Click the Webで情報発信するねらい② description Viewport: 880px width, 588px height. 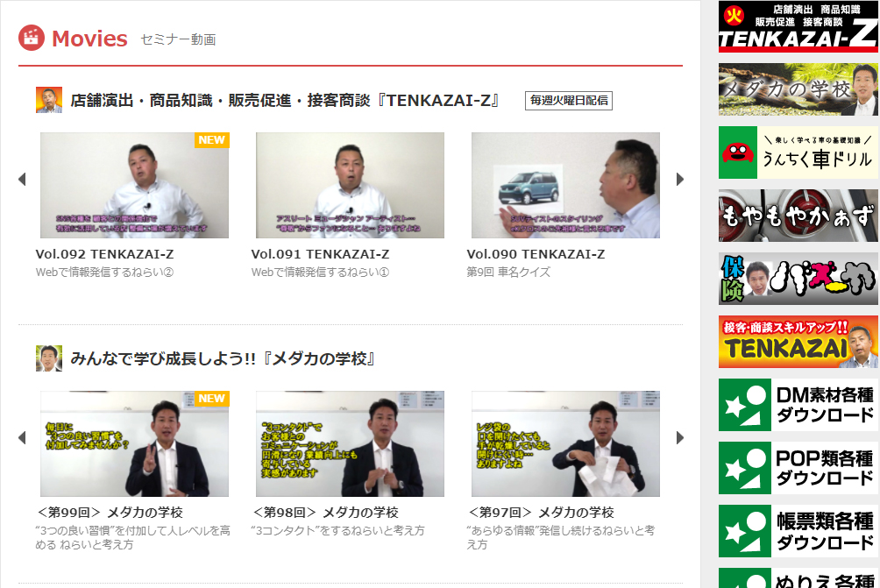(x=105, y=273)
